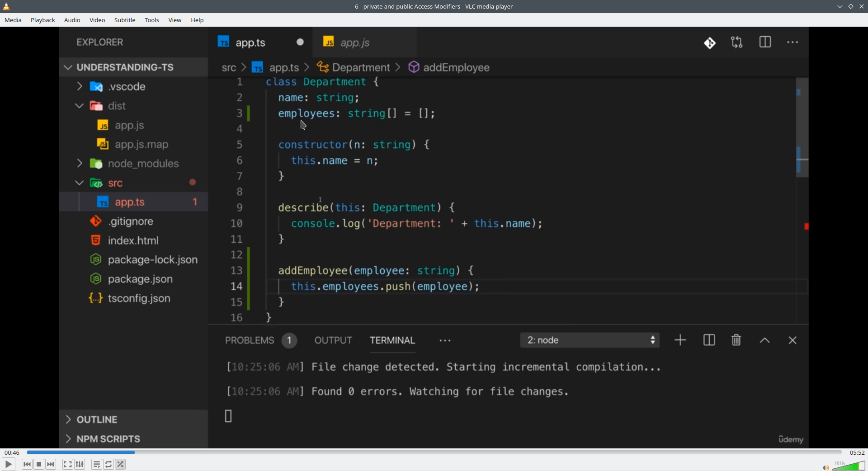868x471 pixels.
Task: Collapse the UNDERSTANDING-TS project section
Action: 133,67
